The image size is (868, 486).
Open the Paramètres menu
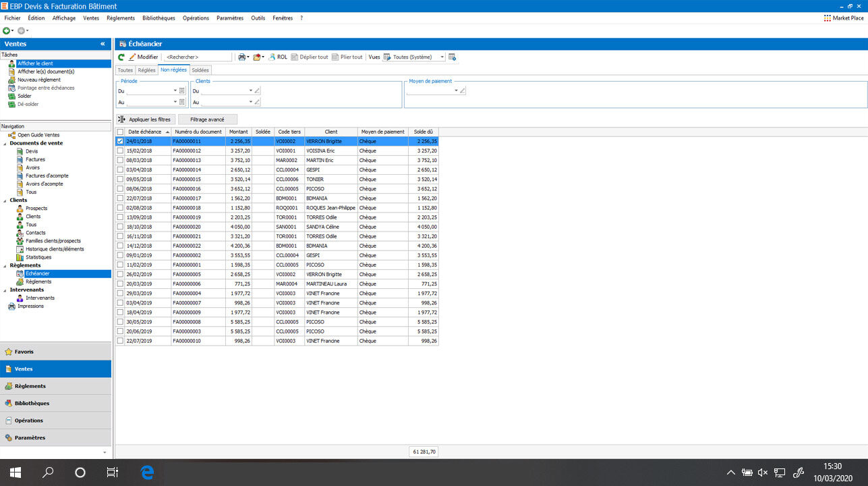pyautogui.click(x=230, y=18)
